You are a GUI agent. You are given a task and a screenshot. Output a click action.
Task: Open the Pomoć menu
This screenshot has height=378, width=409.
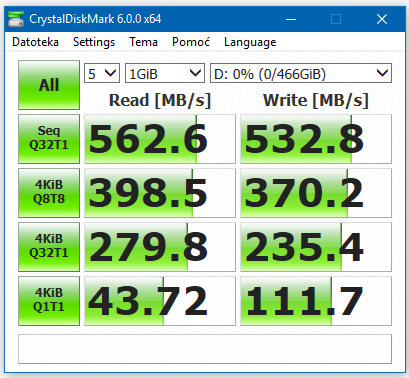[x=191, y=42]
